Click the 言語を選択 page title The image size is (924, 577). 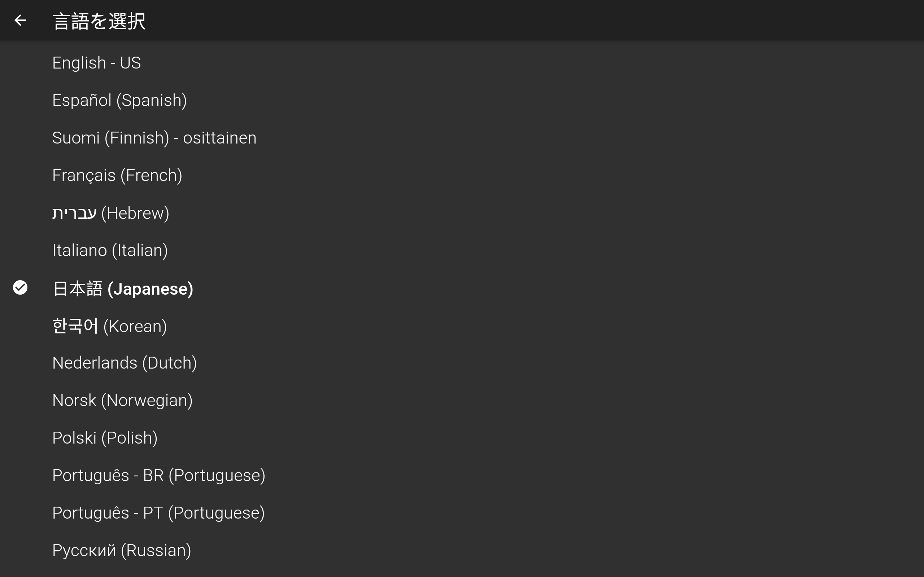(x=99, y=21)
